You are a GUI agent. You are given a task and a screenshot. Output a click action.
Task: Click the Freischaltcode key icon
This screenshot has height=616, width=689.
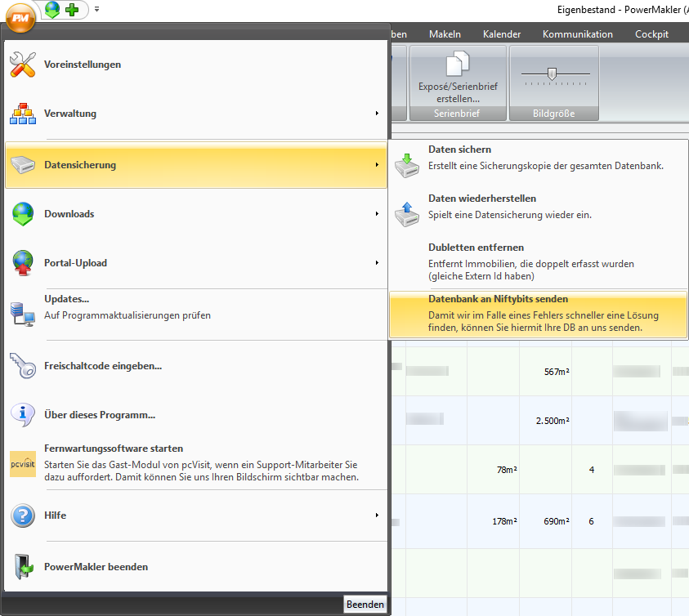tap(23, 366)
